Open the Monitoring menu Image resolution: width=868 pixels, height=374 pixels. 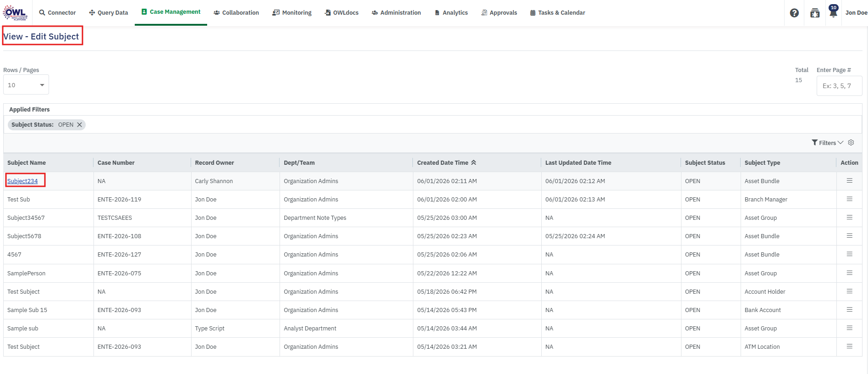(x=292, y=13)
